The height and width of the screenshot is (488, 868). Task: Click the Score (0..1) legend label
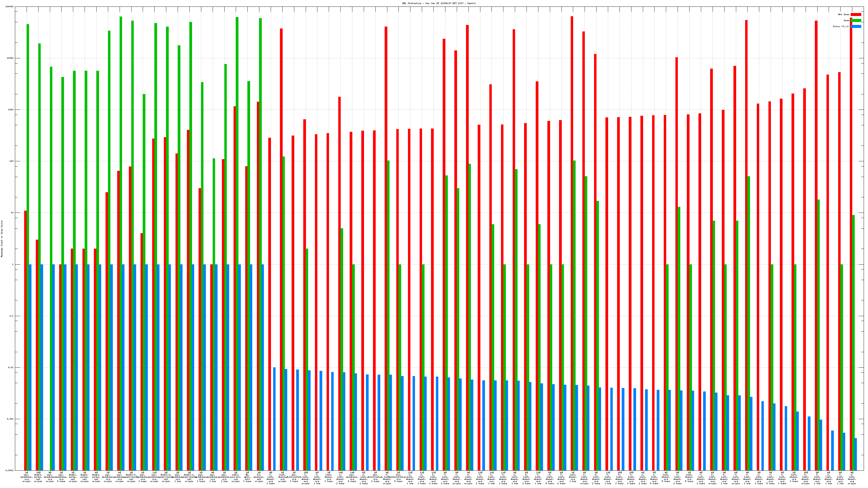[x=841, y=26]
